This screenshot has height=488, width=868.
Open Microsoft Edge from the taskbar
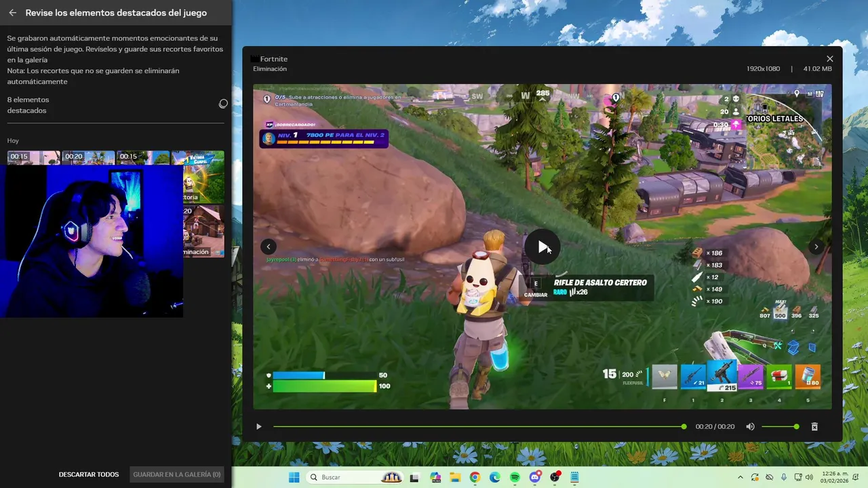(x=495, y=477)
